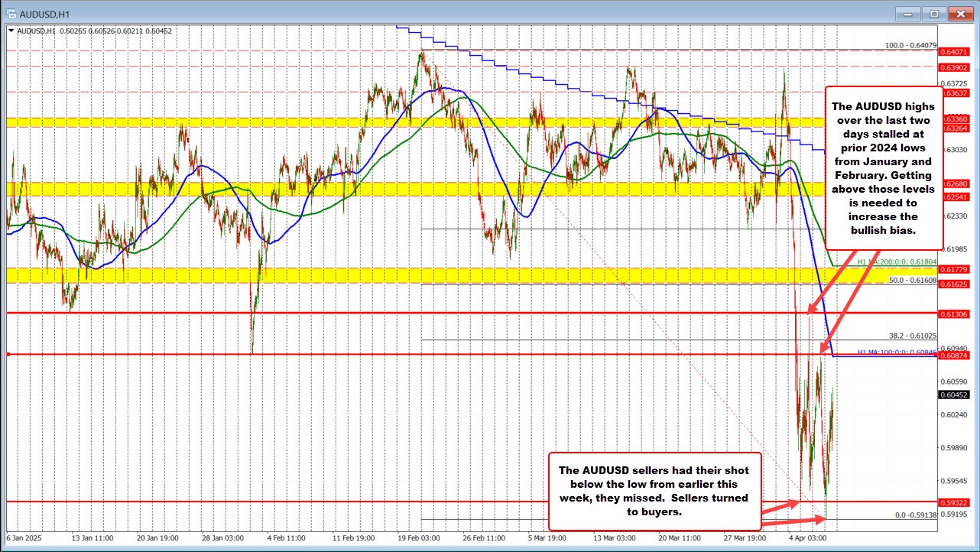Select the red price label 0.63360

[x=956, y=119]
